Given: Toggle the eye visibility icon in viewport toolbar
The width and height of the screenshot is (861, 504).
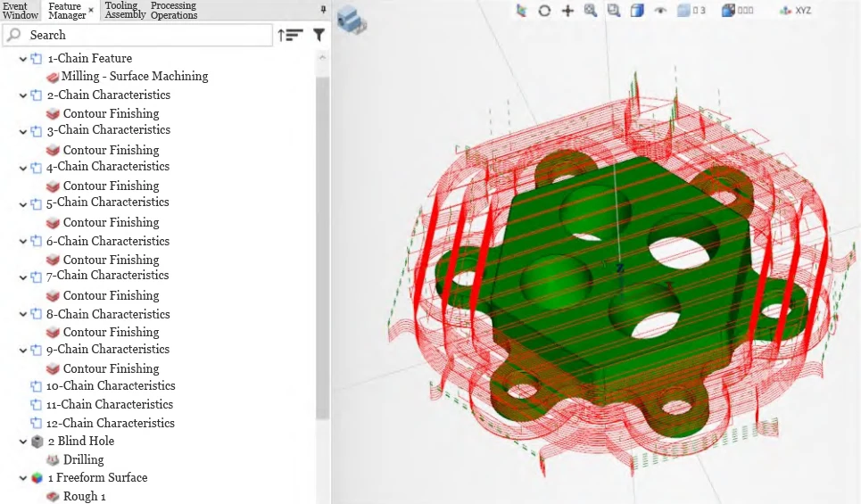Looking at the screenshot, I should coord(660,11).
